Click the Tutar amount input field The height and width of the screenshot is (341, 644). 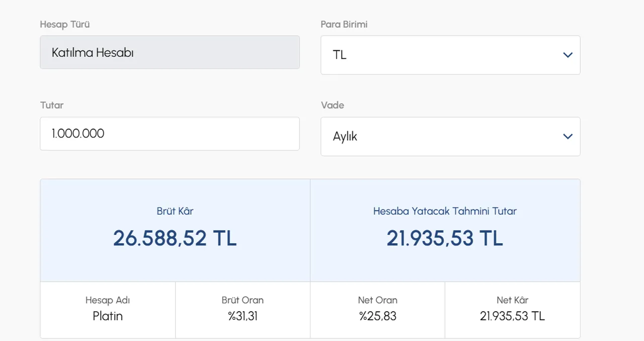[170, 133]
